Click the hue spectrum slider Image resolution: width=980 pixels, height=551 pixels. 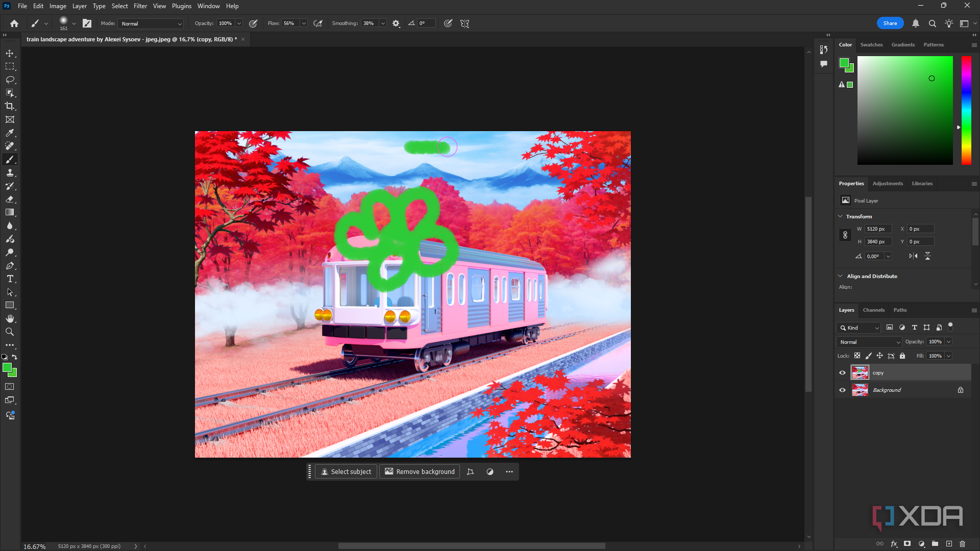click(966, 110)
